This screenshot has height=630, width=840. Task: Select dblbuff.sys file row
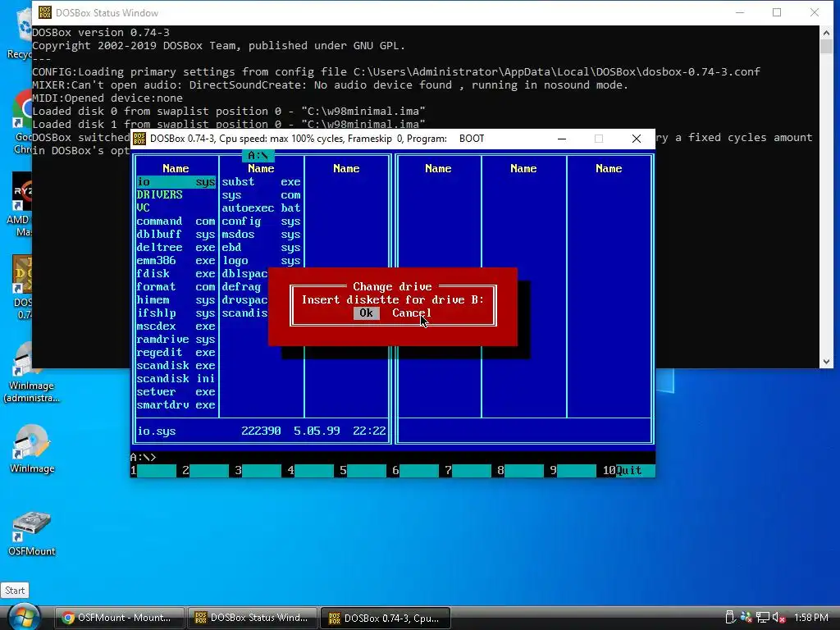point(176,234)
